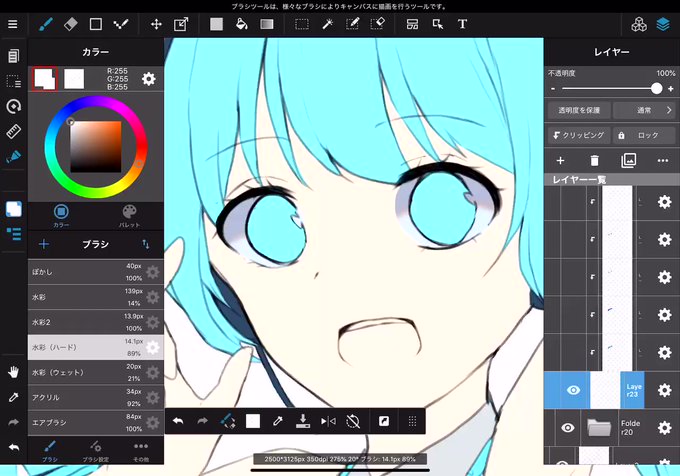Select the rectangular selection tool

302,24
